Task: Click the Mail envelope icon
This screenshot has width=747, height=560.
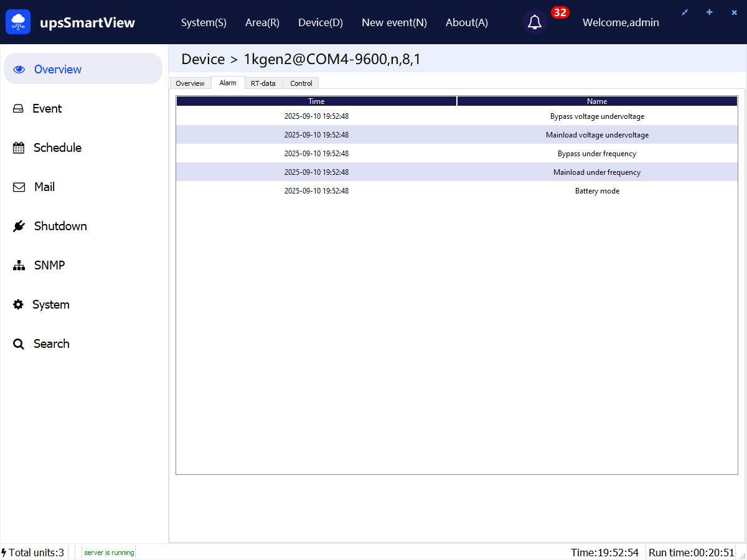Action: coord(19,187)
